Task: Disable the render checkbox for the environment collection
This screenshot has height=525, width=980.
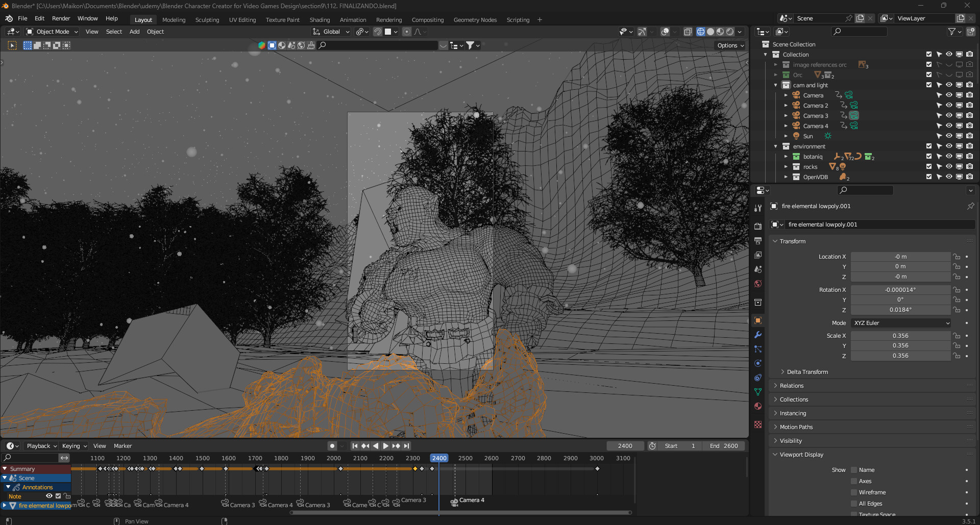Action: 928,146
